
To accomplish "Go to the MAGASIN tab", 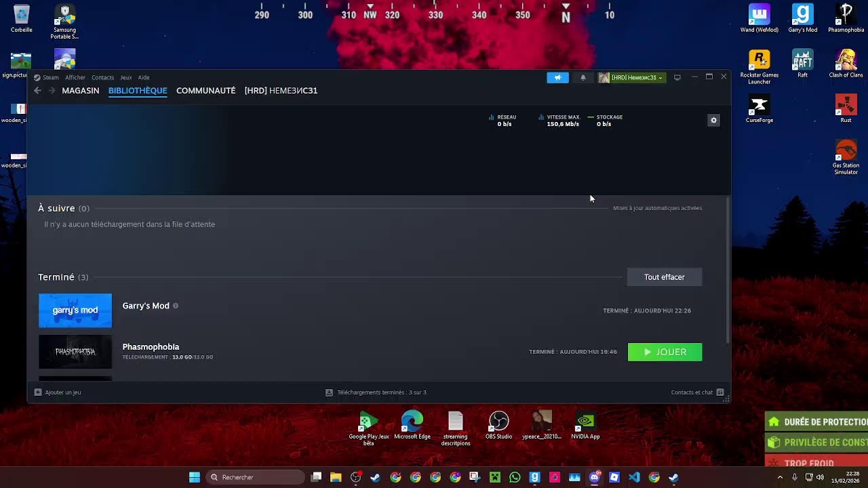I will (81, 90).
